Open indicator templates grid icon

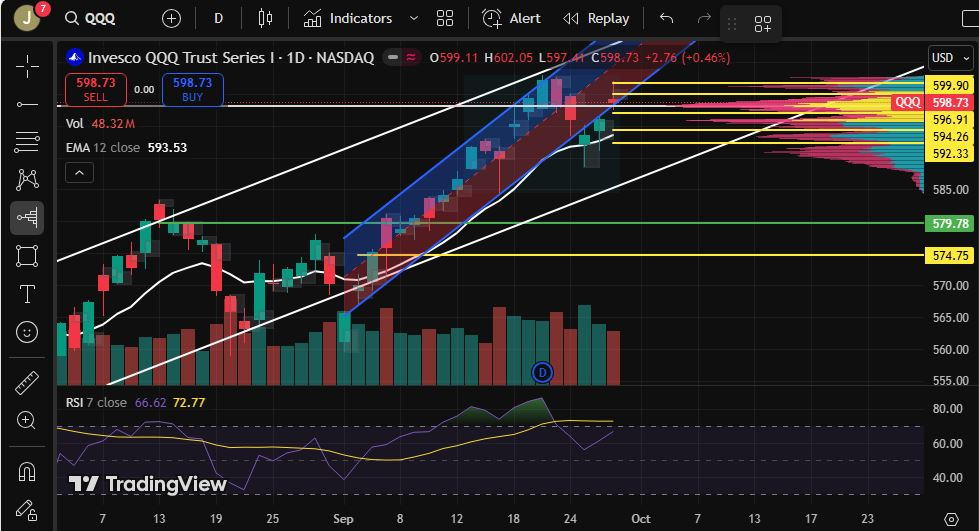pyautogui.click(x=445, y=19)
